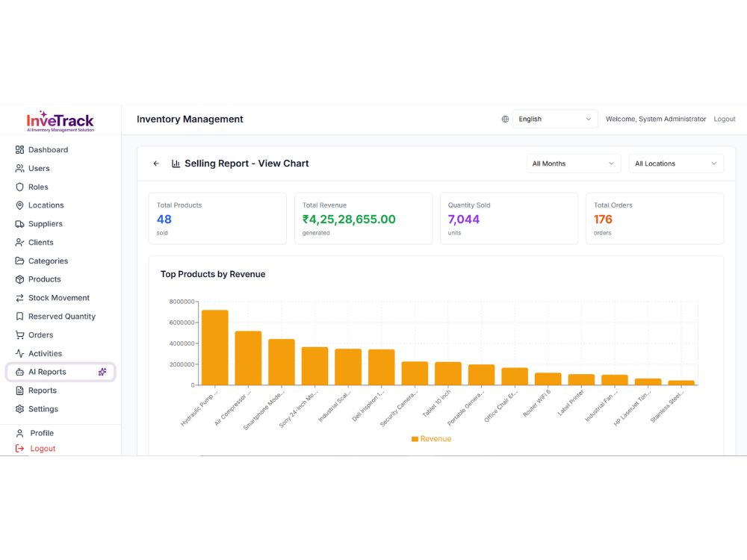Viewport: 747px width, 560px height.
Task: Open the Profile link in sidebar
Action: click(x=42, y=433)
